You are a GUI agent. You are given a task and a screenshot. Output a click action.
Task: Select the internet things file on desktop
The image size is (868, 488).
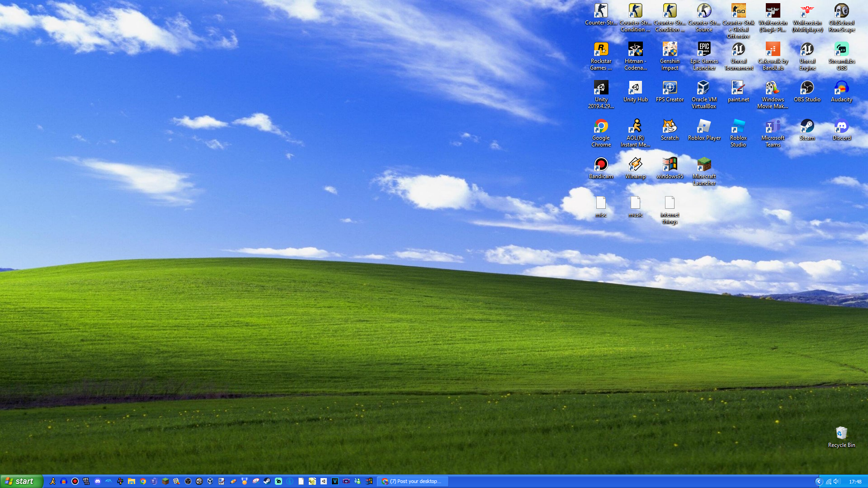(670, 210)
